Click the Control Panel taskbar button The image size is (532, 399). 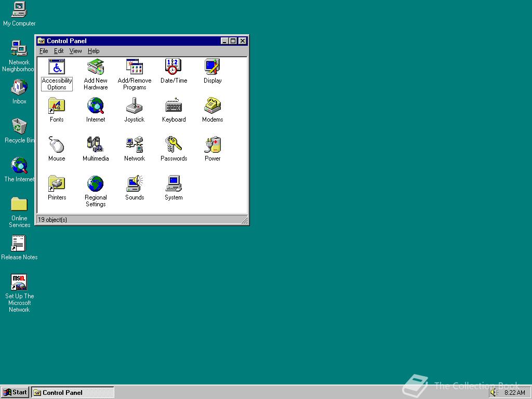tap(73, 392)
